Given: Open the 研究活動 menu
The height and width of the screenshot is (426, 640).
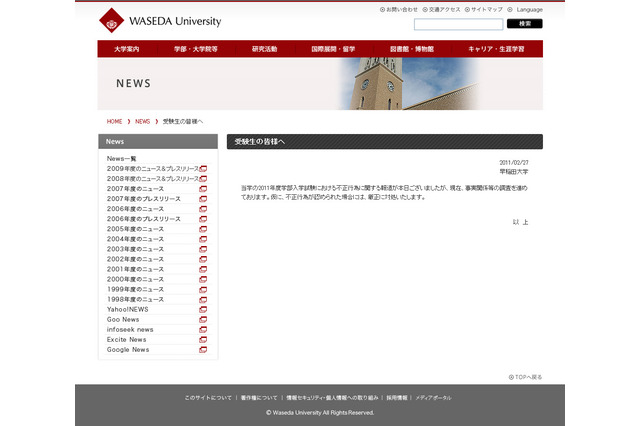Looking at the screenshot, I should [264, 49].
